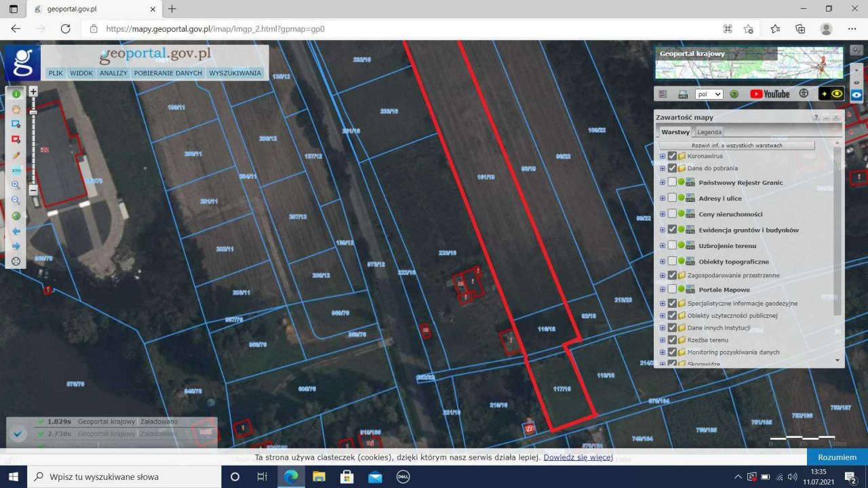Show full extent with globe icon

point(16,216)
